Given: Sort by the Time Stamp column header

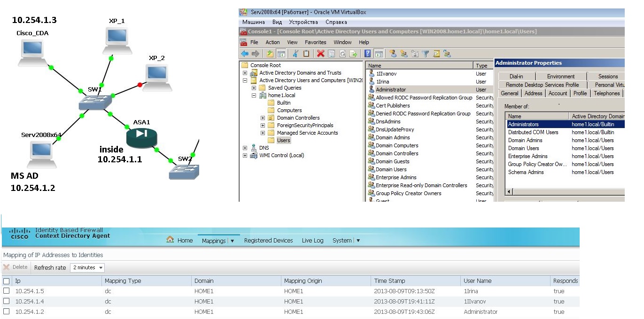Looking at the screenshot, I should [415, 281].
